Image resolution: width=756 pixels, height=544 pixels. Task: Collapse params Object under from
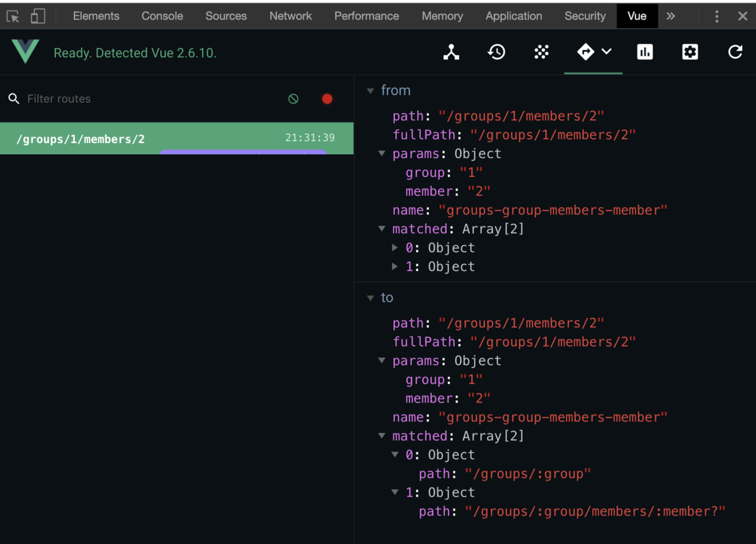tap(382, 154)
